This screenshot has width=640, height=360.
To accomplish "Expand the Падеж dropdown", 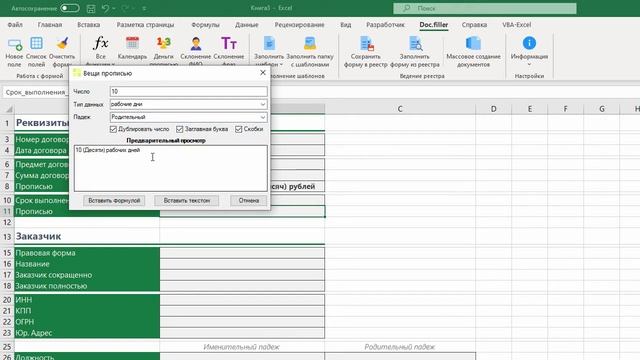I will 263,117.
